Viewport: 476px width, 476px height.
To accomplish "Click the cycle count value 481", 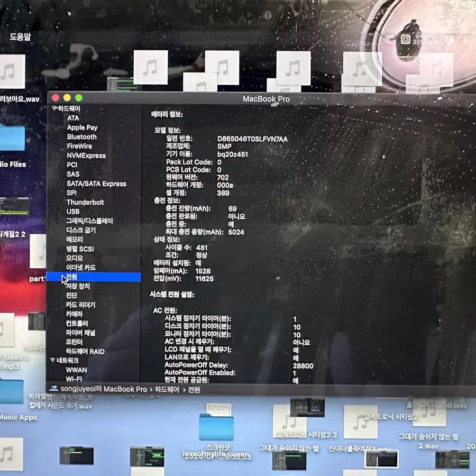I will (202, 248).
